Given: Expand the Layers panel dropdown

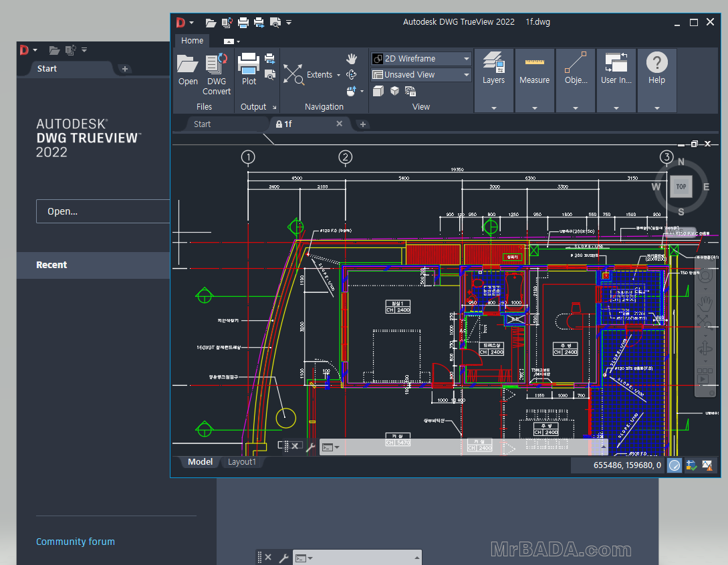Looking at the screenshot, I should pyautogui.click(x=493, y=108).
